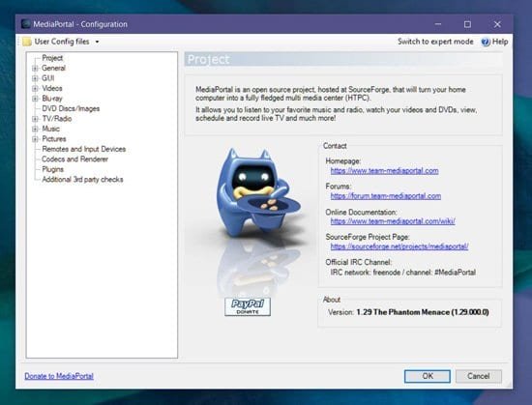Open the Plugins settings entry
The width and height of the screenshot is (532, 405).
click(52, 169)
